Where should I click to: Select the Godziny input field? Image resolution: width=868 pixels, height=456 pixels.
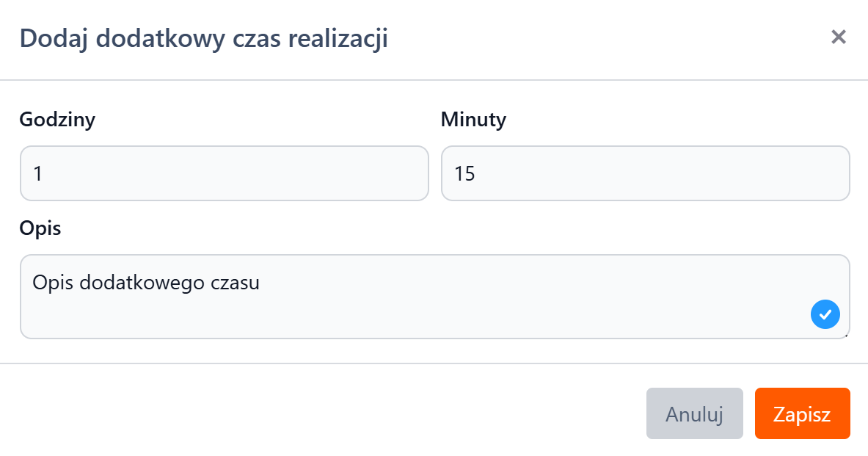(x=225, y=173)
